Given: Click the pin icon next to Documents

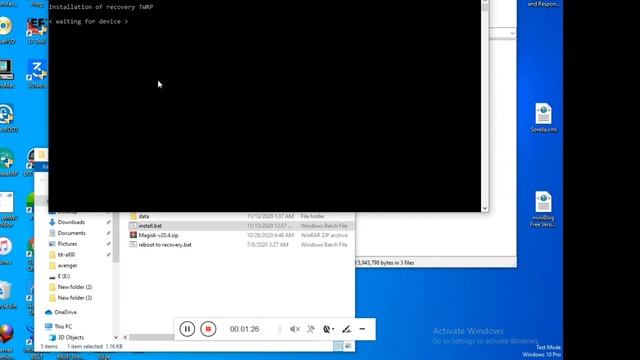Looking at the screenshot, I should tap(109, 233).
